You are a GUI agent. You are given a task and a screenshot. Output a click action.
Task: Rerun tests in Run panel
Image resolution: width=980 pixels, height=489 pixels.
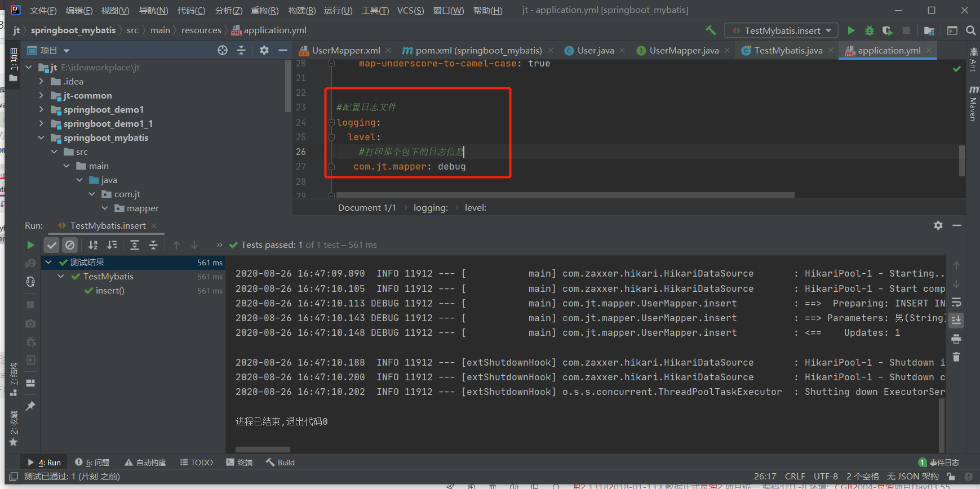[x=31, y=245]
